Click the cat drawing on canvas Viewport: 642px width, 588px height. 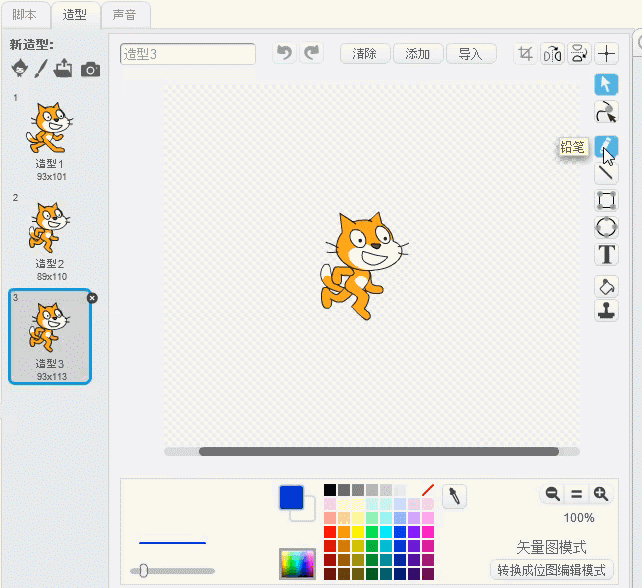364,265
